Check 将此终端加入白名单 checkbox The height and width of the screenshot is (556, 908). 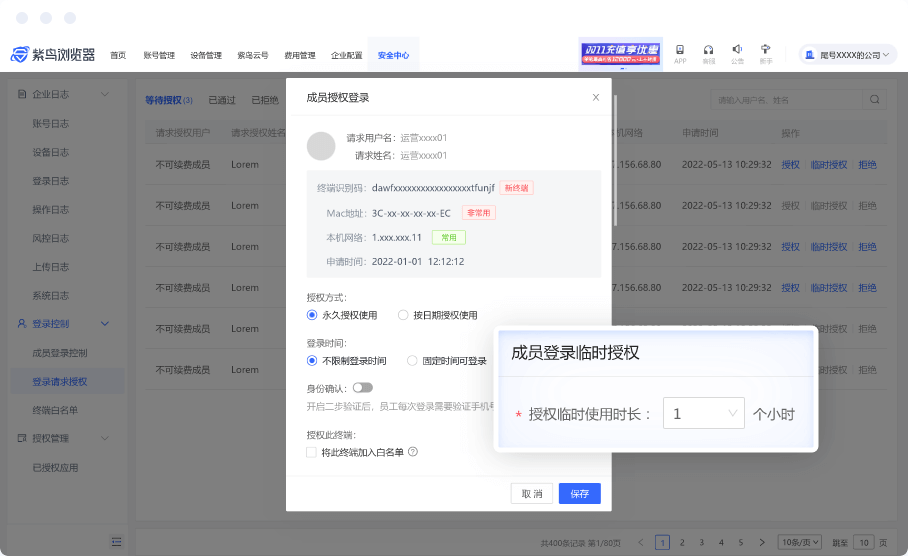point(312,452)
